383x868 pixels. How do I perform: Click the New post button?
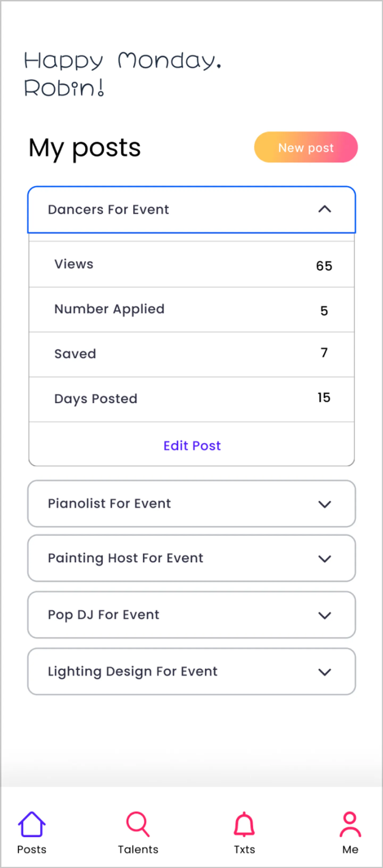coord(306,147)
